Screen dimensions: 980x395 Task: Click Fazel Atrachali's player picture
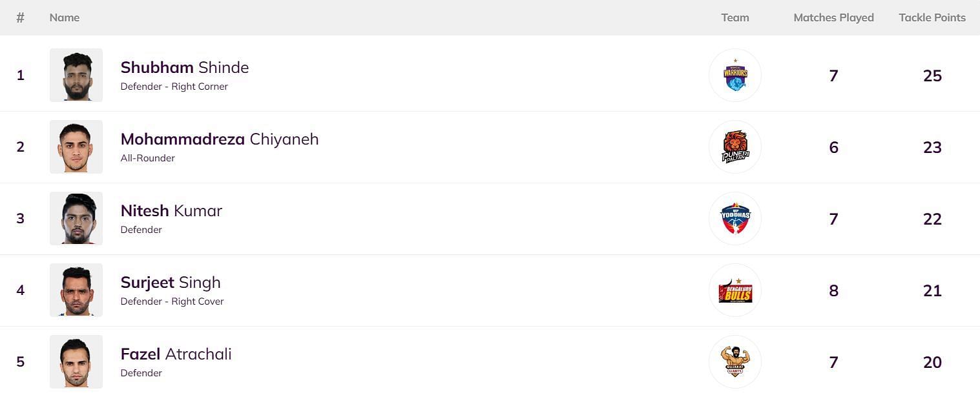tap(76, 361)
